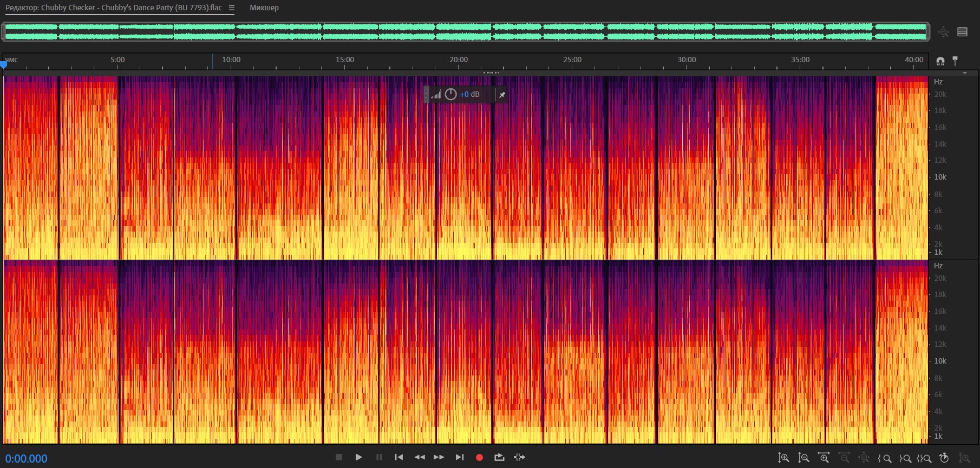Screen dimensions: 980x468
Task: Zoom to the selection
Action: tap(924, 458)
